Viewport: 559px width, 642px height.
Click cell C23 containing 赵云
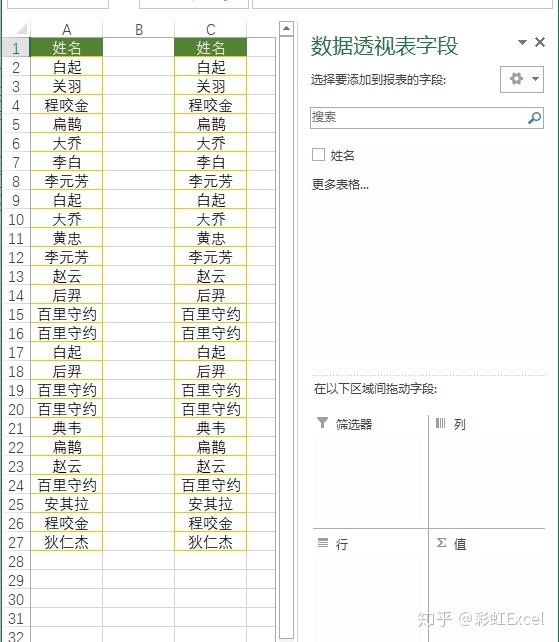210,466
